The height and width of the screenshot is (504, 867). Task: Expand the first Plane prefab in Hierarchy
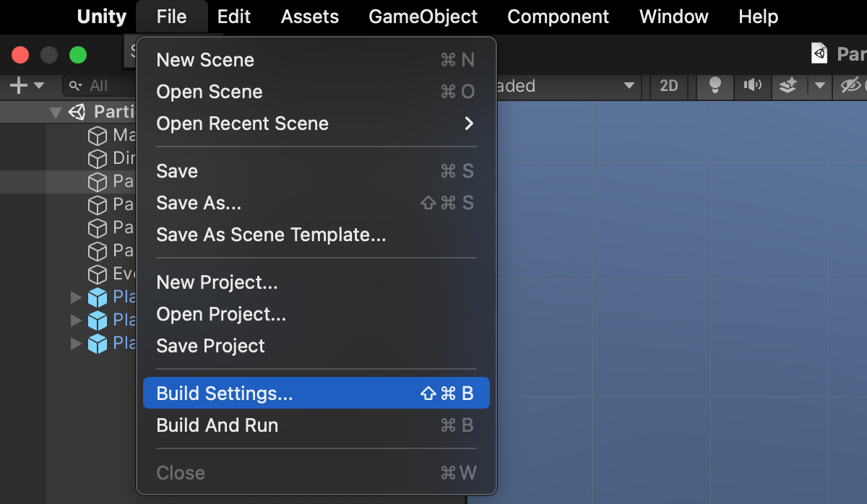pyautogui.click(x=75, y=297)
